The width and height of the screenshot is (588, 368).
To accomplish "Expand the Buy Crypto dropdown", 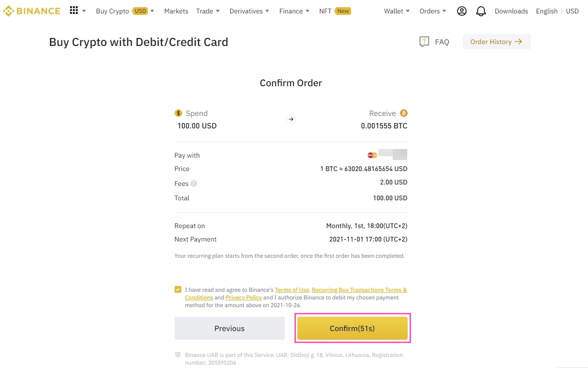I will (x=125, y=11).
